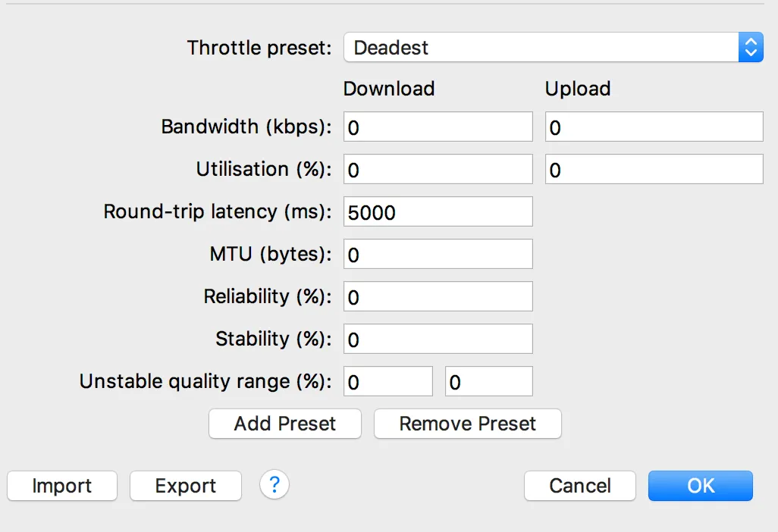Focus the Upload Bandwidth field

tap(653, 127)
